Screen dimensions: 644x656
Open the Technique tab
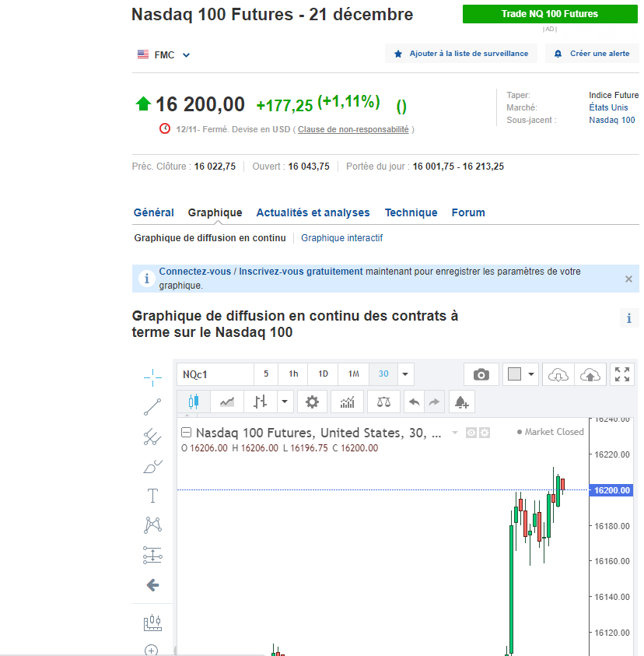(x=411, y=212)
